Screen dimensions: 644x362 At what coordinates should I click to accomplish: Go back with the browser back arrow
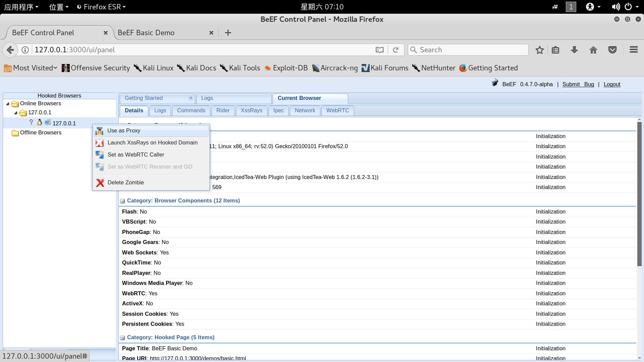(x=10, y=50)
